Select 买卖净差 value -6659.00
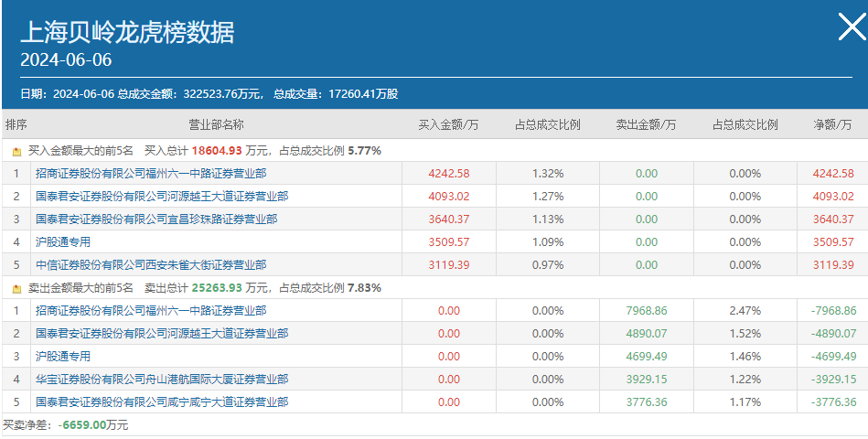Viewport: 868px width, 439px height. point(82,425)
